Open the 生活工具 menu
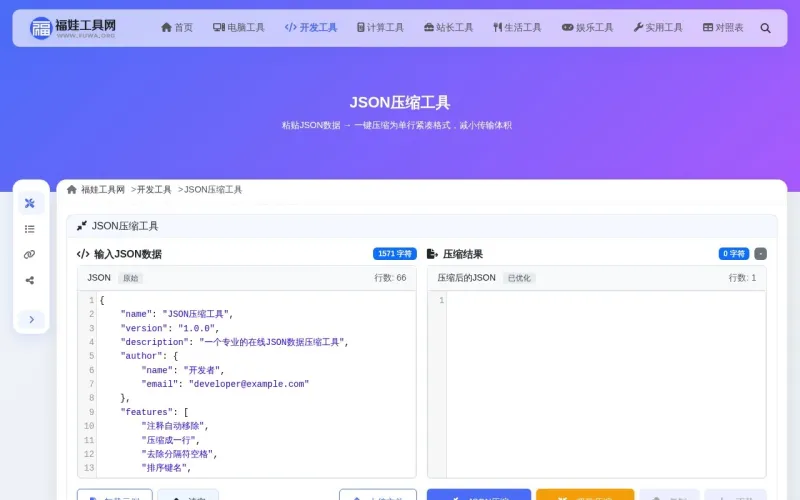 (517, 28)
